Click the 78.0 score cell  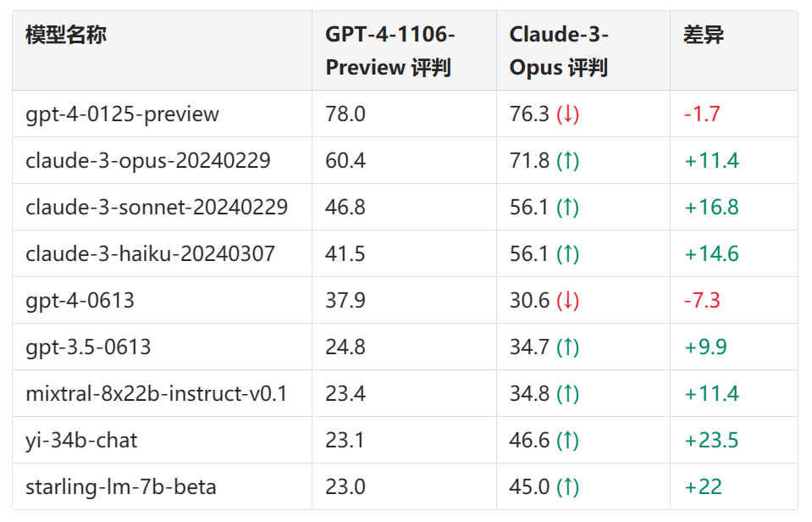click(345, 114)
